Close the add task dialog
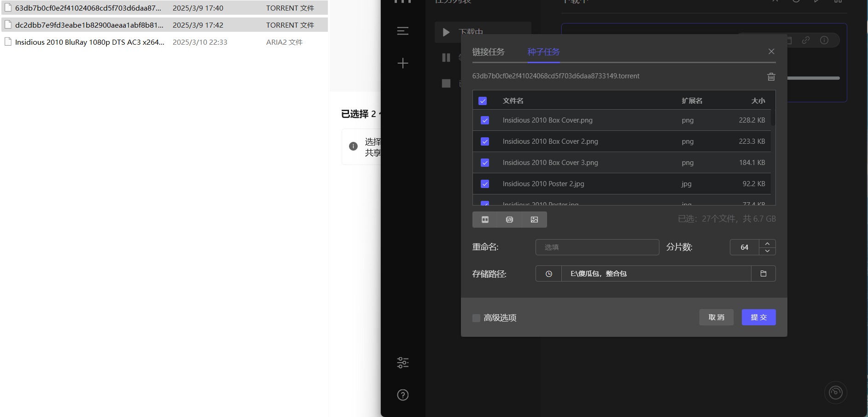This screenshot has width=868, height=417. click(x=771, y=52)
